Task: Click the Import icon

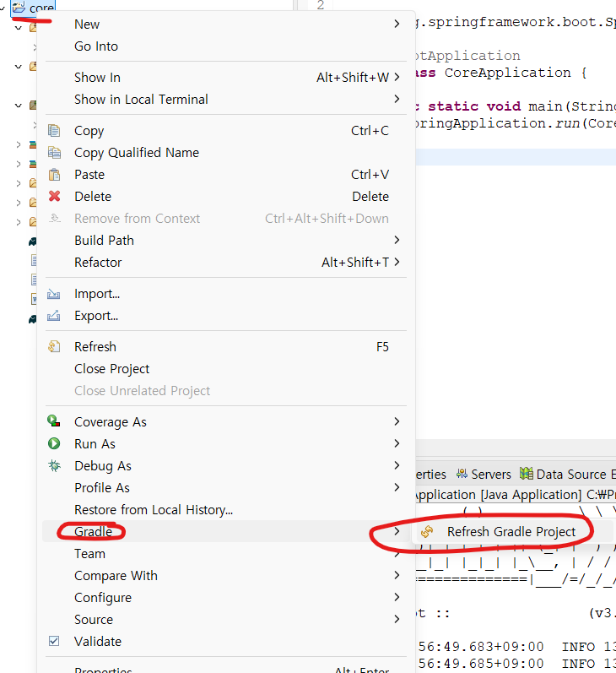Action: pos(54,294)
